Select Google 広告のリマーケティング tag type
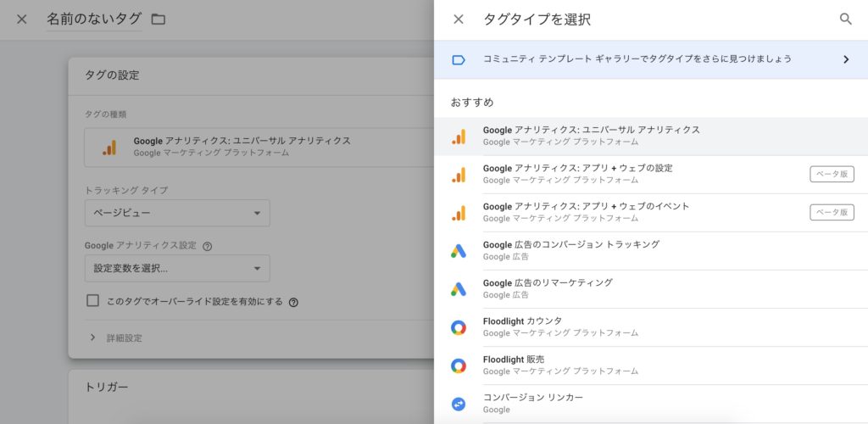 548,288
